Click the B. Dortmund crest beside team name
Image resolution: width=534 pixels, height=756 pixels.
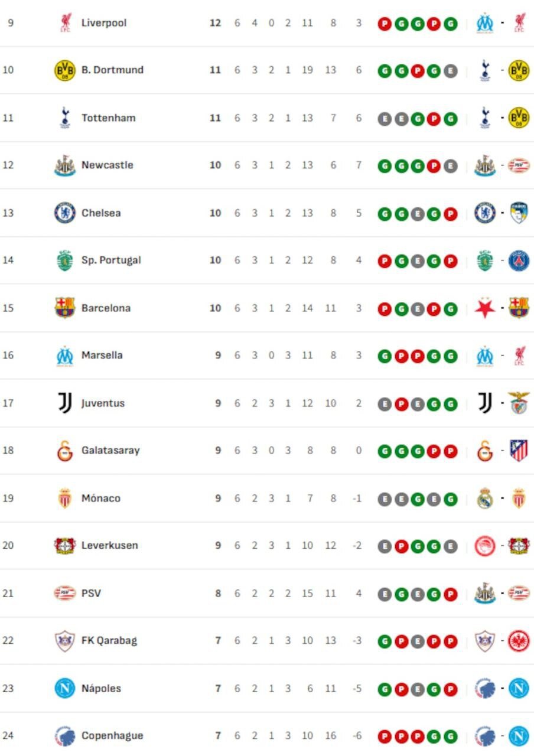64,70
